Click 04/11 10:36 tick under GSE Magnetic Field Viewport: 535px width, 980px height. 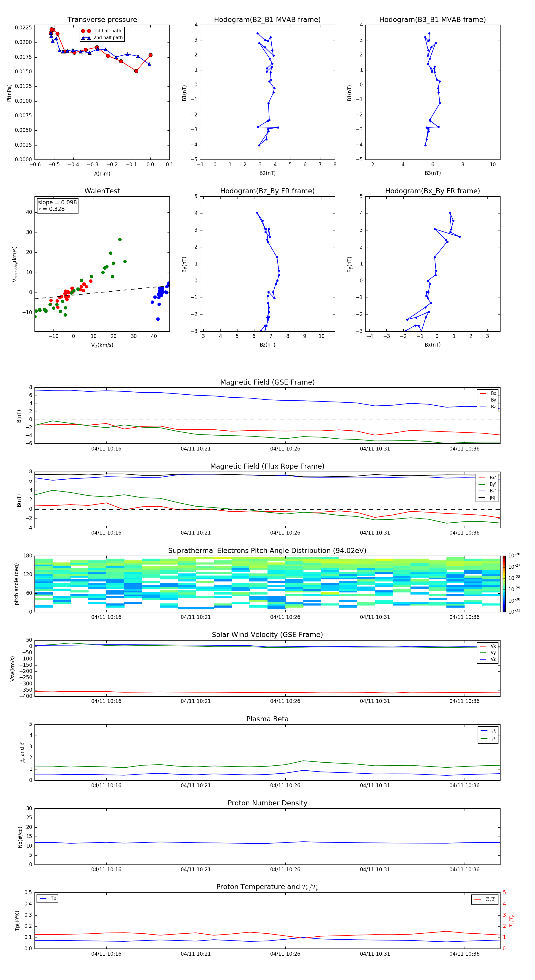tap(464, 448)
